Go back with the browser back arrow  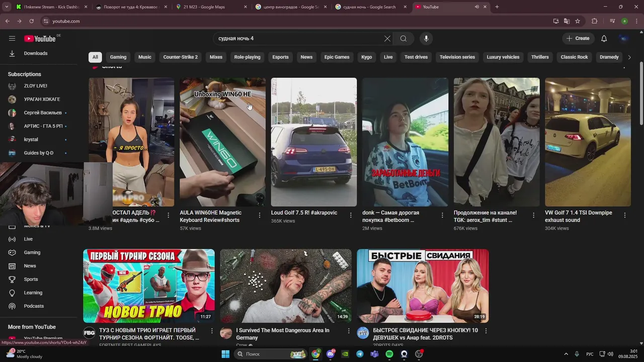(x=8, y=21)
